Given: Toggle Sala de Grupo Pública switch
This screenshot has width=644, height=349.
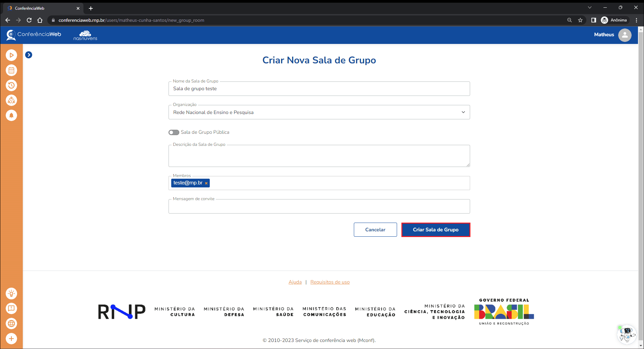Looking at the screenshot, I should 174,132.
